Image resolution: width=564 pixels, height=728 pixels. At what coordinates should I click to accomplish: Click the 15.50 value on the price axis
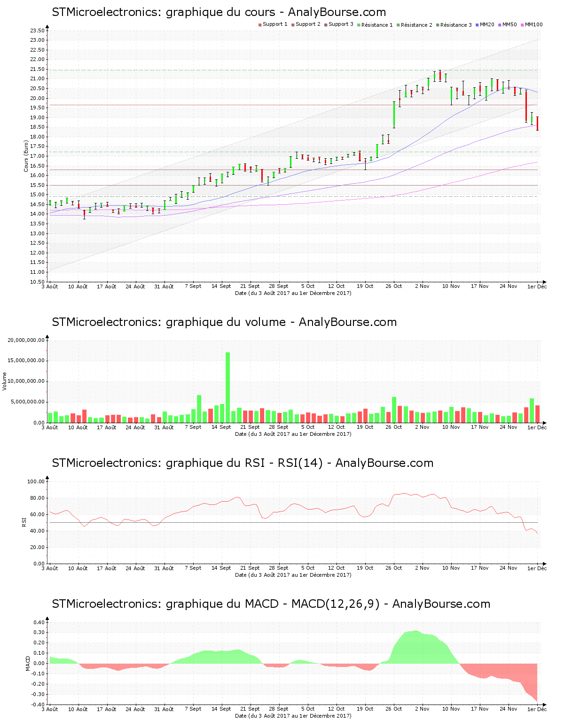point(38,185)
